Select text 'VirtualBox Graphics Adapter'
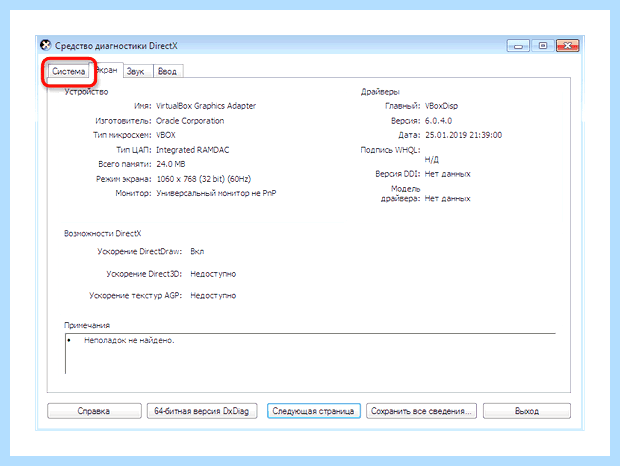The width and height of the screenshot is (620, 466). [206, 106]
